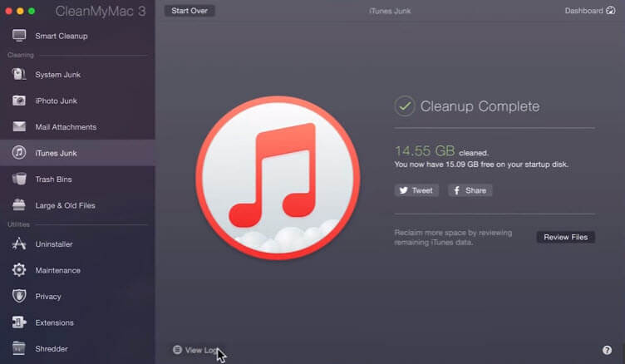This screenshot has height=364, width=625.
Task: Minimize the window with yellow button
Action: point(20,11)
